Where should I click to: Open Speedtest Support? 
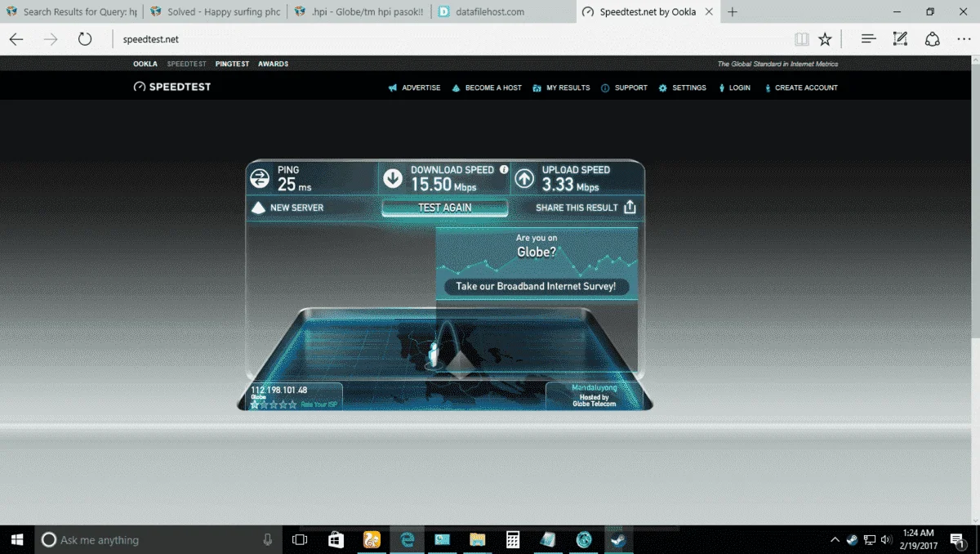[x=624, y=87]
